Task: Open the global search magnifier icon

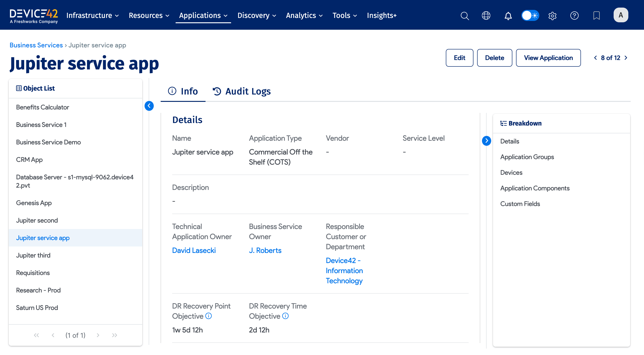Action: tap(464, 15)
